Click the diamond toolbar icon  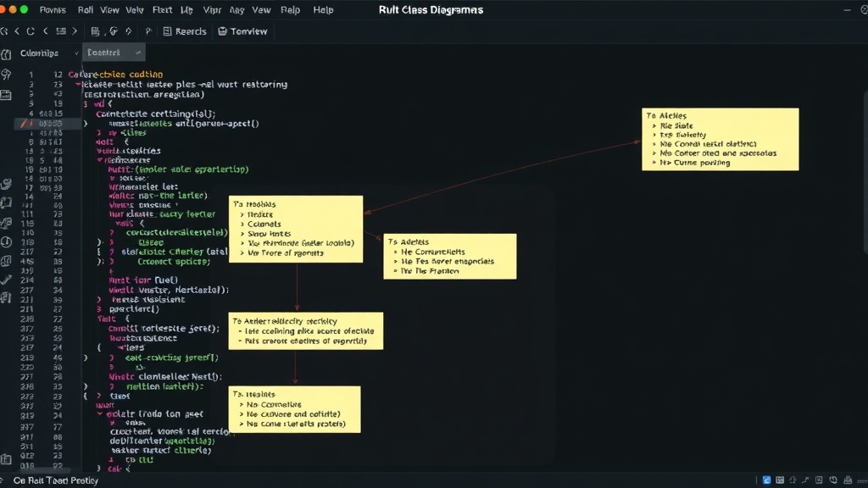tap(129, 31)
